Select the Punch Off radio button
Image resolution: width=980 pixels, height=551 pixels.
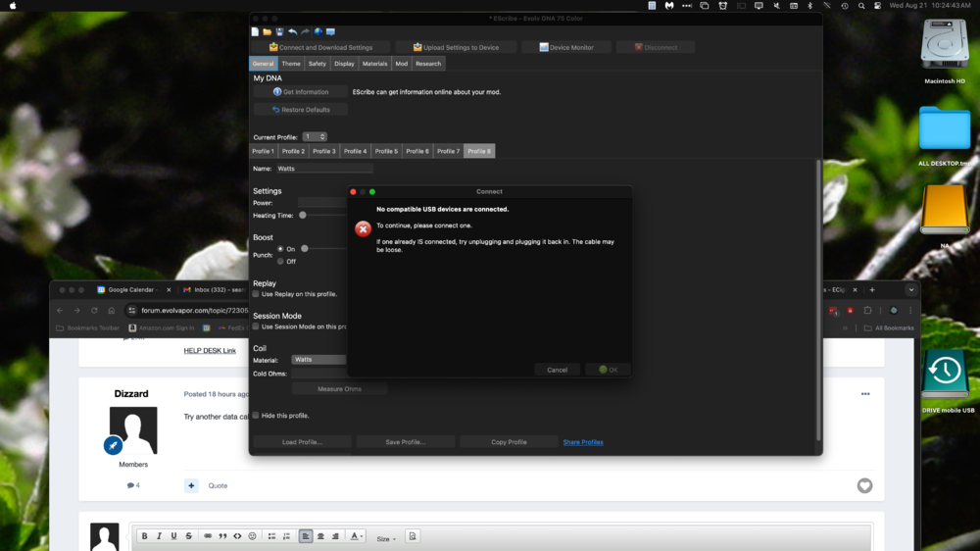coord(280,262)
